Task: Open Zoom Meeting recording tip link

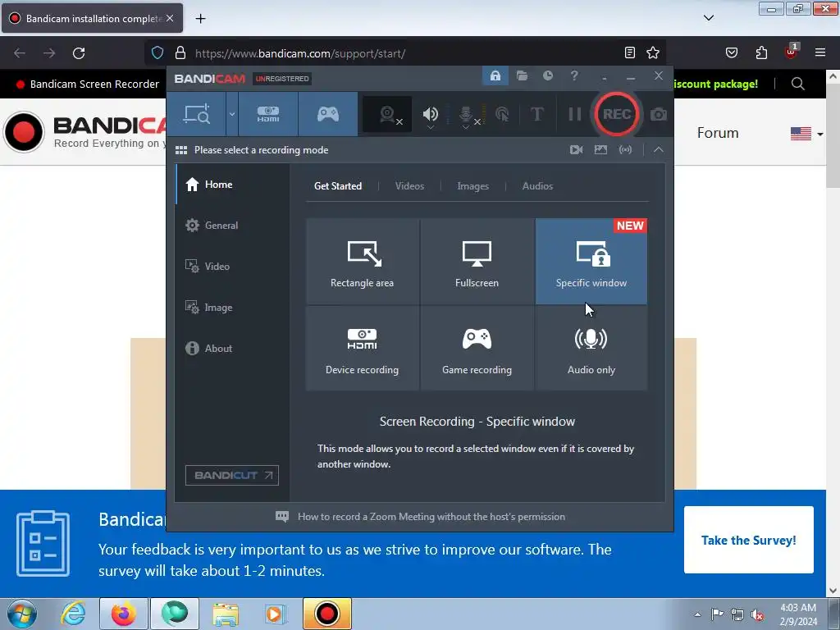Action: [x=431, y=517]
